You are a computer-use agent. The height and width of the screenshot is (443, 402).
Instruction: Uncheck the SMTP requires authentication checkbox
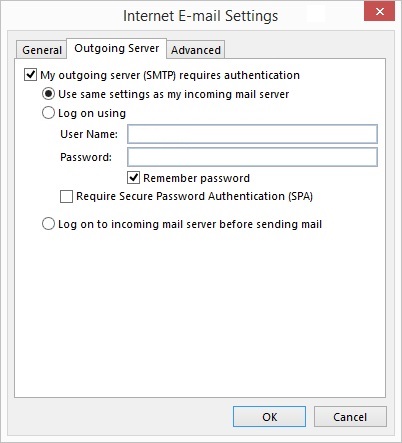coord(30,75)
